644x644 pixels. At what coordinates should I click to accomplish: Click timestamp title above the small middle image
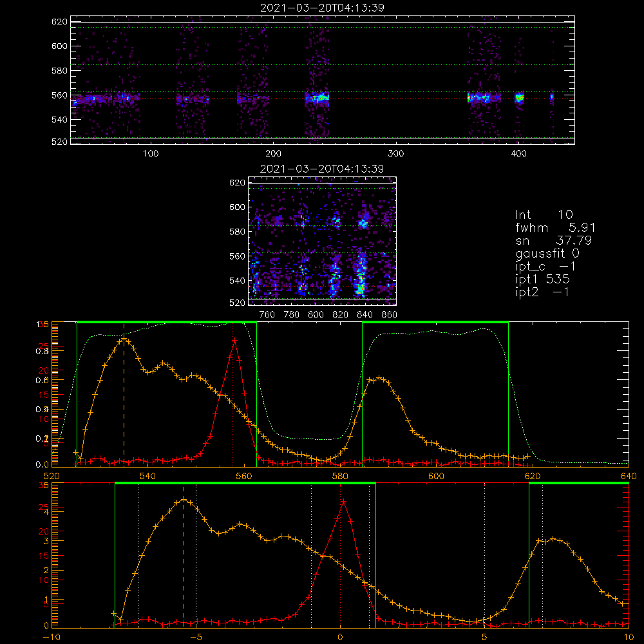pos(322,169)
